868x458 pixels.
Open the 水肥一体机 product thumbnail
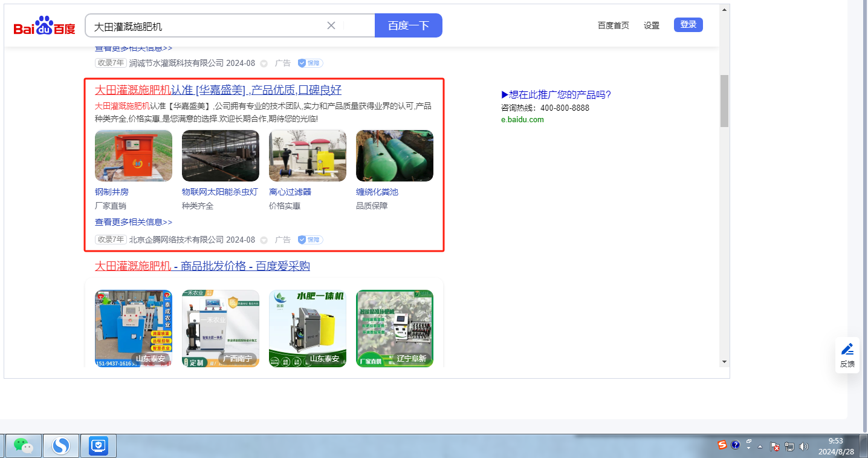(x=308, y=329)
